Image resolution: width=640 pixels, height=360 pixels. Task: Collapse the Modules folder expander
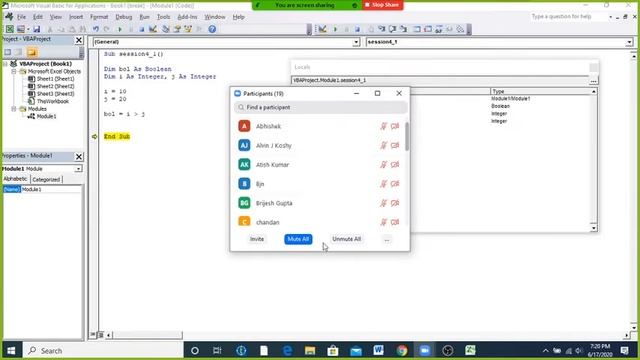(14, 109)
